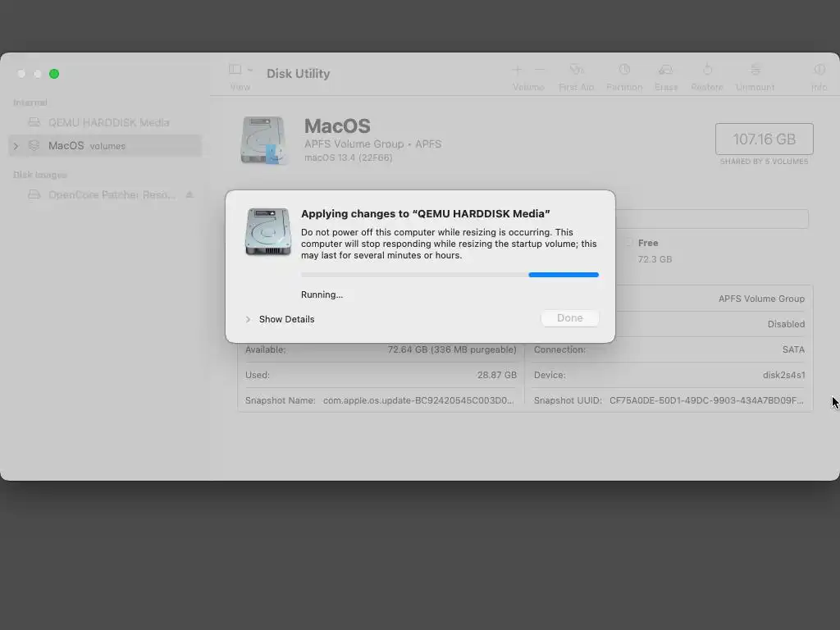The image size is (840, 630).
Task: Click the Snapshot UUID value
Action: 706,400
